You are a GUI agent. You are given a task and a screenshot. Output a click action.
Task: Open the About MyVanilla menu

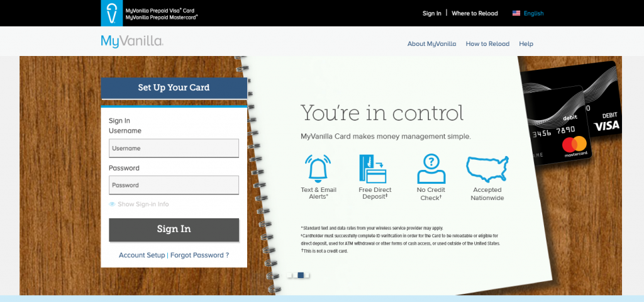point(431,44)
